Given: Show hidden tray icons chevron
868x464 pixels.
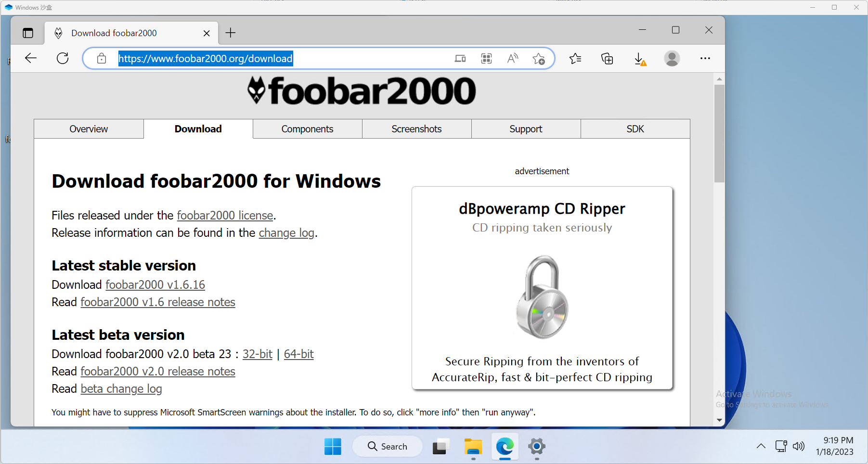Looking at the screenshot, I should tap(761, 446).
